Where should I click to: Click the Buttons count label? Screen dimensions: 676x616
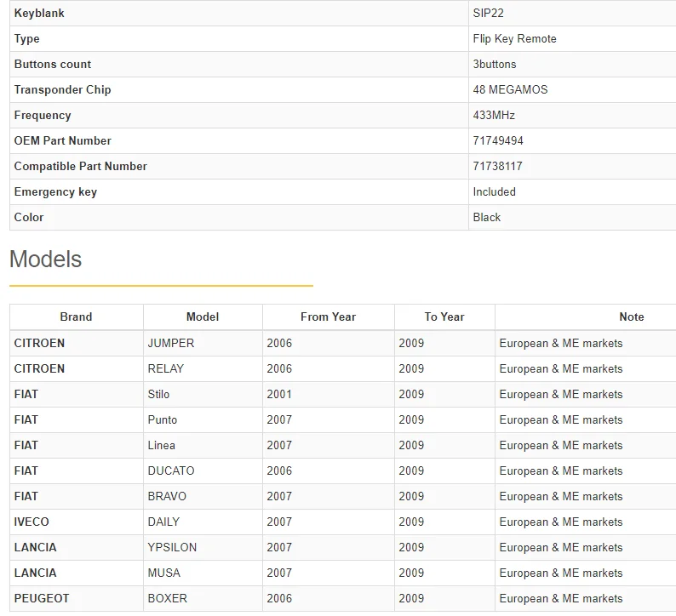tap(53, 64)
